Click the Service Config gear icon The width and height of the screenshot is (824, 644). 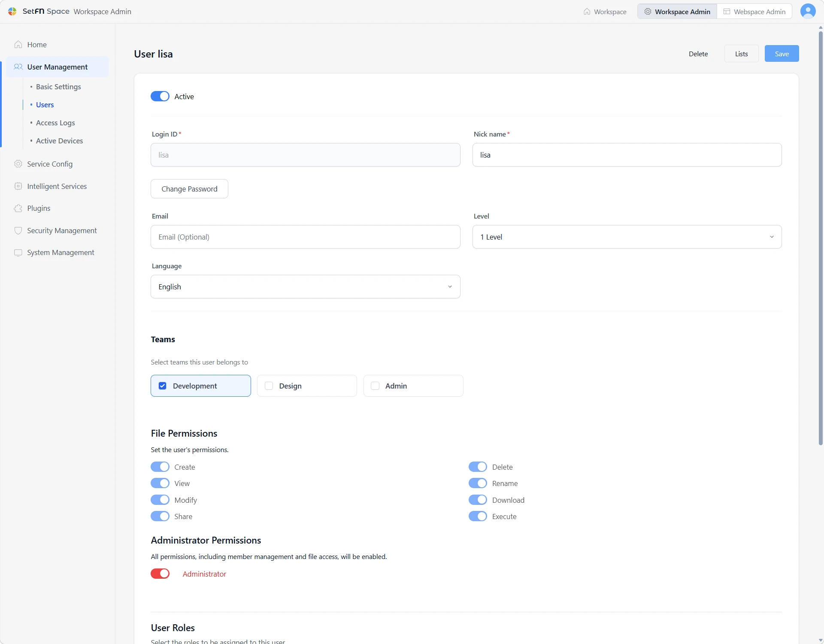click(x=18, y=164)
